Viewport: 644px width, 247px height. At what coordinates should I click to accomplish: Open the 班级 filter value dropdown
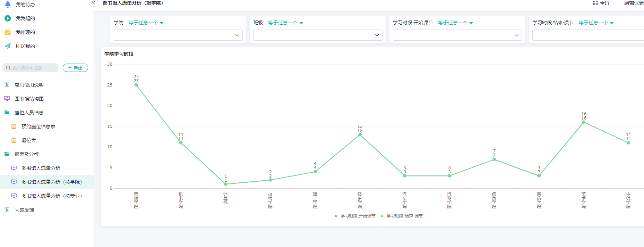coord(318,35)
